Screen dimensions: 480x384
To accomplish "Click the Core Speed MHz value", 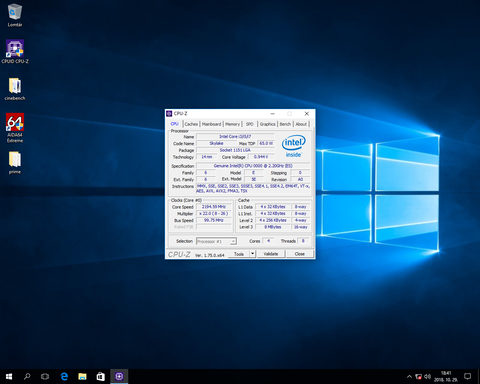I will (x=214, y=207).
